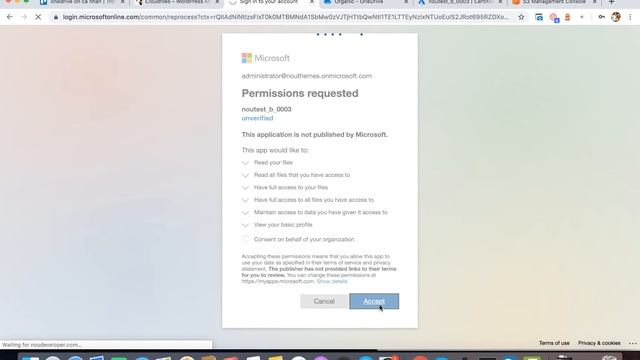The width and height of the screenshot is (640, 360).
Task: Switch to the Cloudflies WordPress tab
Action: (176, 2)
